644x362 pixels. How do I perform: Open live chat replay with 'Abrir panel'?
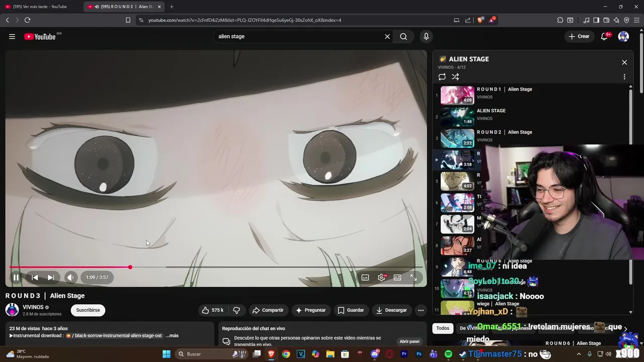click(410, 341)
